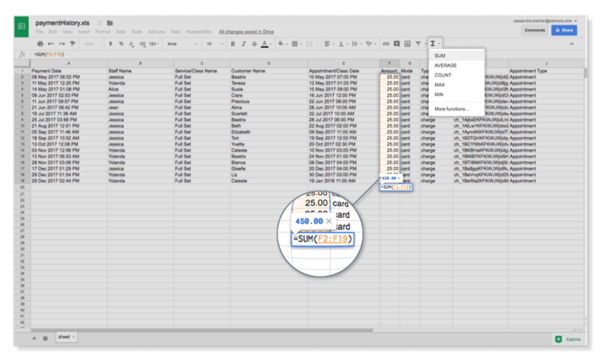The width and height of the screenshot is (600, 362).
Task: Open the Comments button
Action: pos(535,30)
